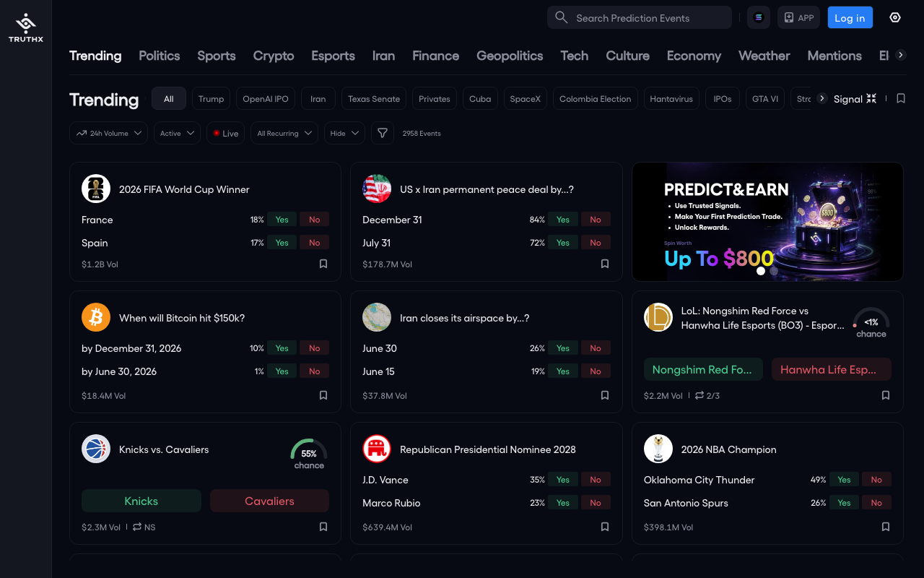Choose Yes for Oklahoma City Thunder
Screen dimensions: 924x578
point(844,480)
